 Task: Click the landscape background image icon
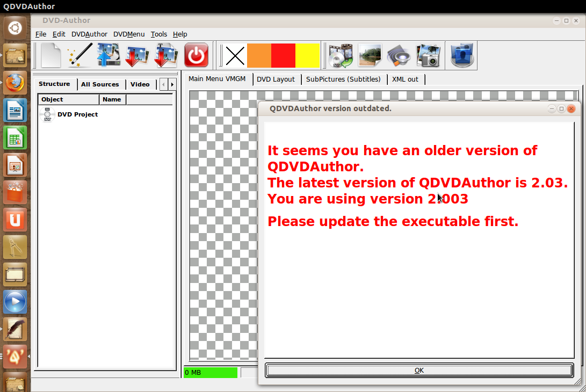(370, 56)
